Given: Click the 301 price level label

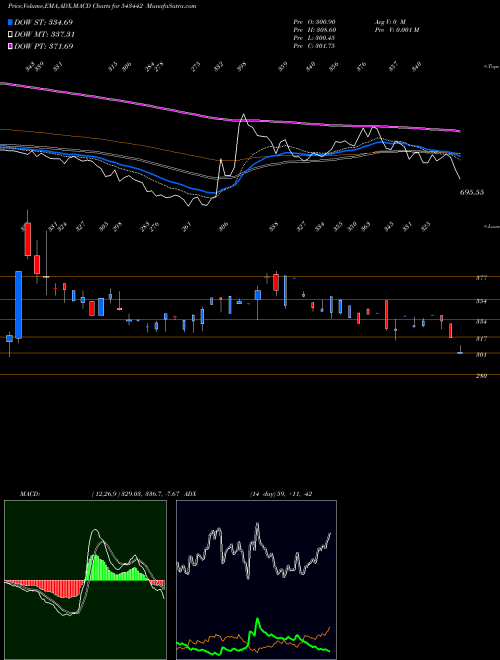Looking at the screenshot, I should pyautogui.click(x=481, y=354).
